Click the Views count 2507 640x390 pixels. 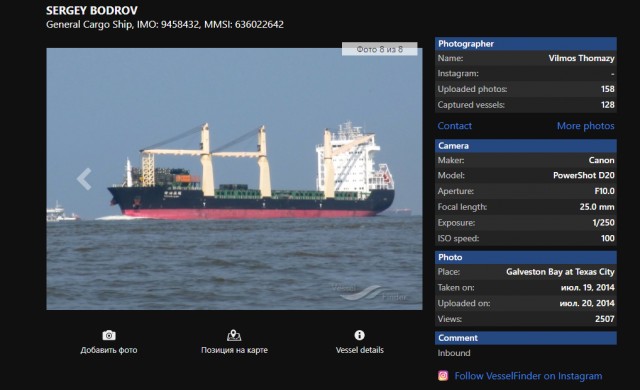click(x=604, y=319)
